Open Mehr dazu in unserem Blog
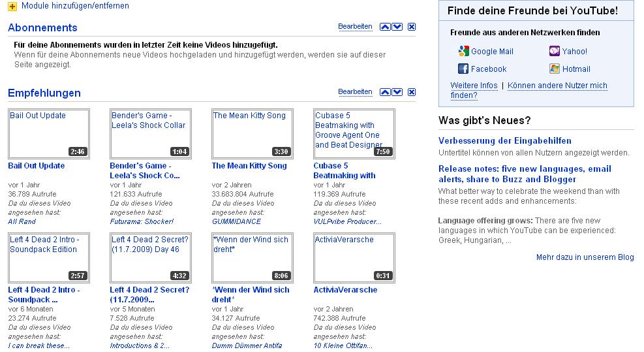Screen dimensions: 644x352 click(585, 257)
